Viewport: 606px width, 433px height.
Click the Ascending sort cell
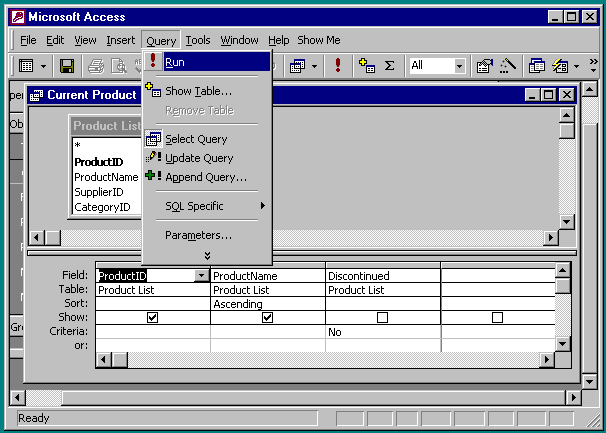tap(268, 304)
